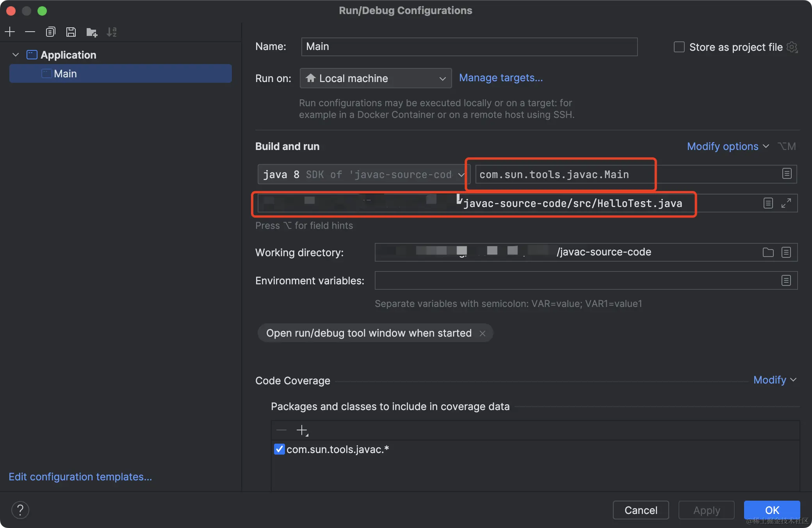
Task: Click the Sort Configurations alphabetically icon
Action: coord(112,32)
